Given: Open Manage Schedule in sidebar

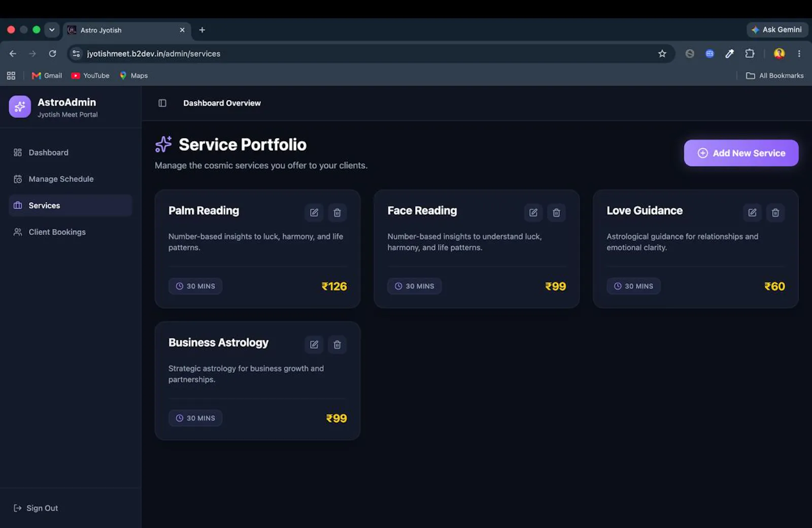Looking at the screenshot, I should coord(70,179).
